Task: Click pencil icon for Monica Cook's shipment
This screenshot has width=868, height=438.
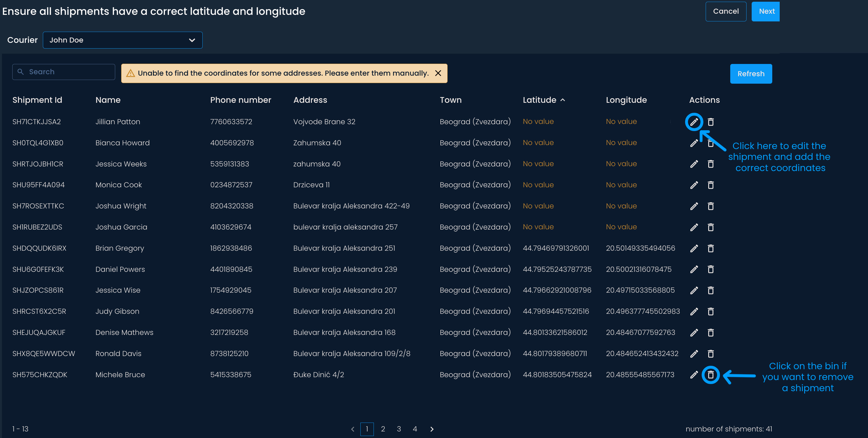Action: pos(694,185)
